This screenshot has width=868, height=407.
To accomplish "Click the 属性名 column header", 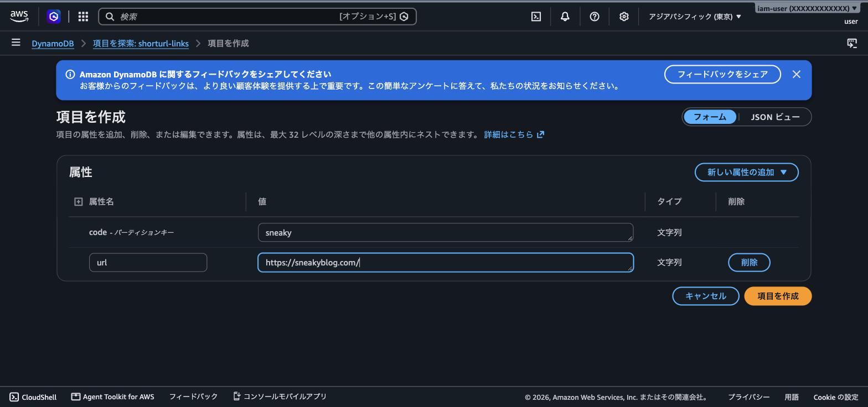I will pos(101,202).
